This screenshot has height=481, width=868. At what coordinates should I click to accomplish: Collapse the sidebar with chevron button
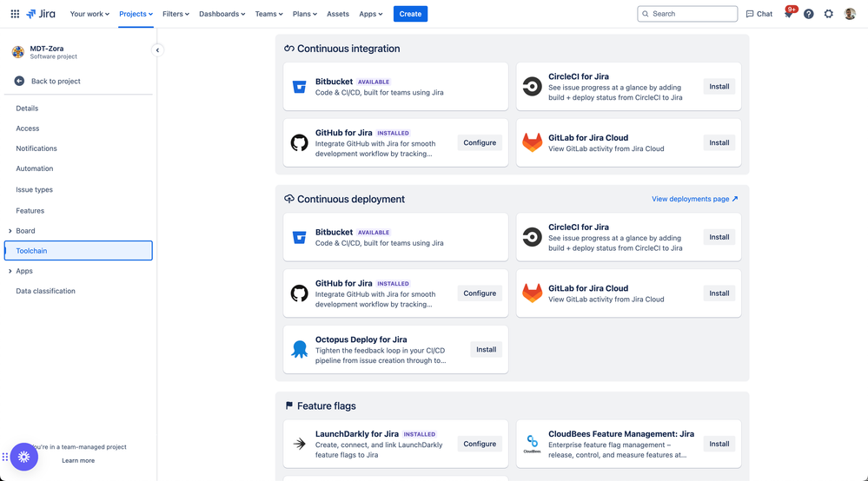(157, 49)
